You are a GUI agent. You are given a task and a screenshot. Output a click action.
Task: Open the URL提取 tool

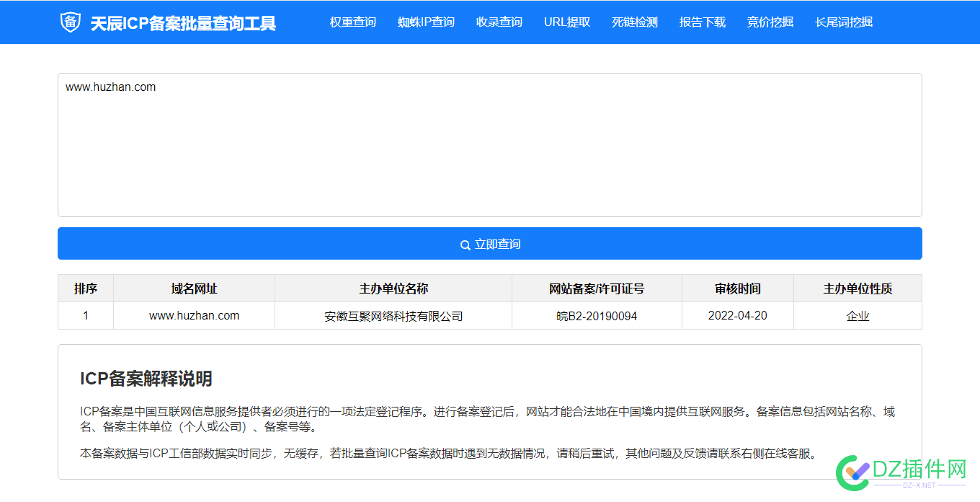567,22
